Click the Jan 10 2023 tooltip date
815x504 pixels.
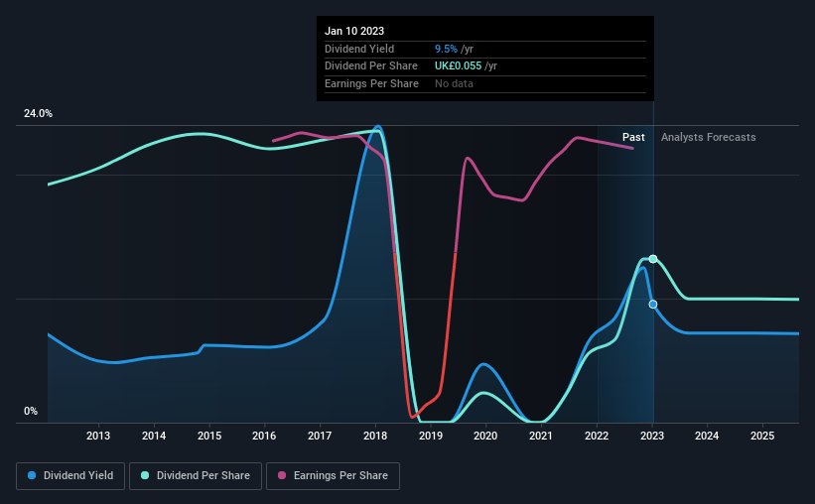pos(354,31)
